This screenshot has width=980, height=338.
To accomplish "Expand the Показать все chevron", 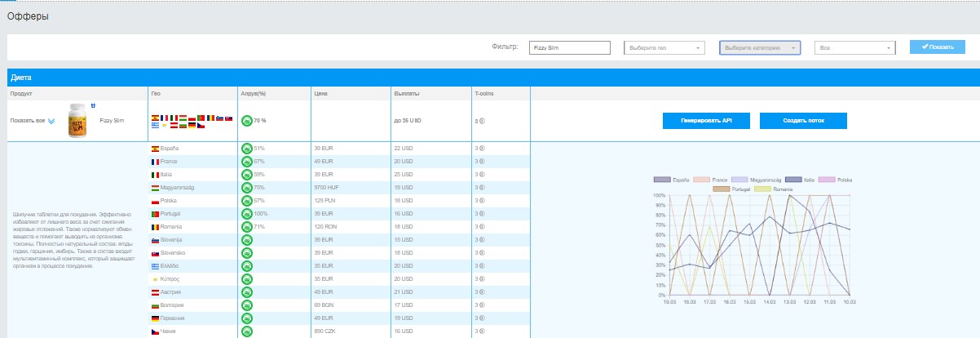I will pyautogui.click(x=51, y=121).
